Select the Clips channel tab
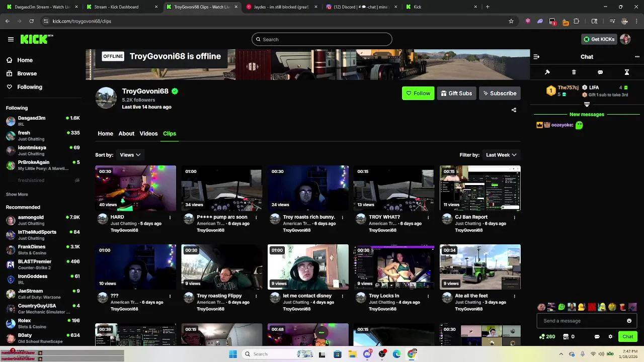 click(x=170, y=134)
